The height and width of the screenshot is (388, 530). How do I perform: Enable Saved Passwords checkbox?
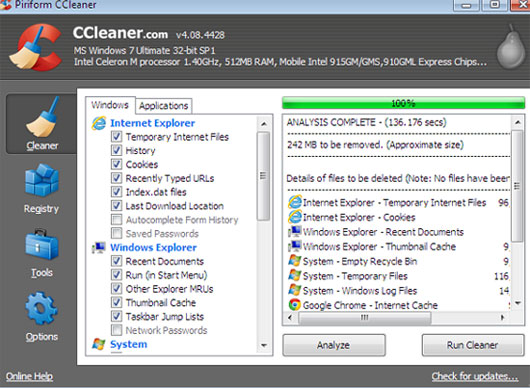click(x=117, y=233)
